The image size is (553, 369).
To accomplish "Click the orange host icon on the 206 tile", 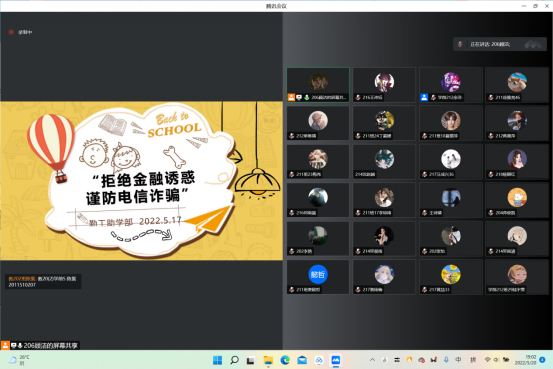I will [291, 97].
